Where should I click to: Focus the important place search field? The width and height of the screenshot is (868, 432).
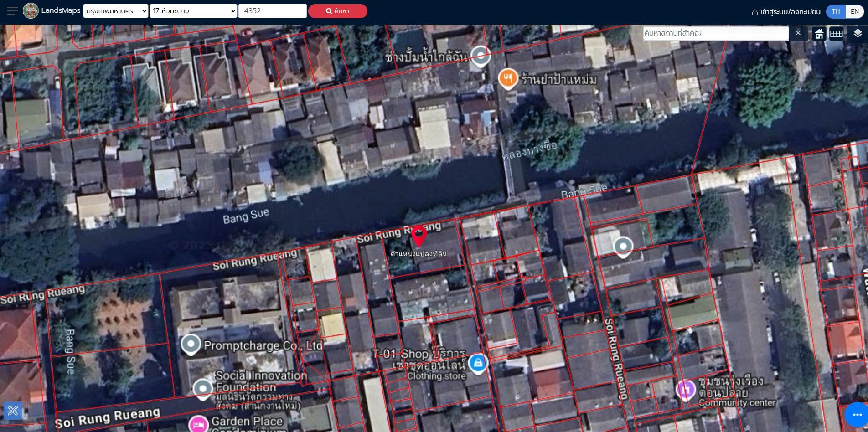coord(716,33)
